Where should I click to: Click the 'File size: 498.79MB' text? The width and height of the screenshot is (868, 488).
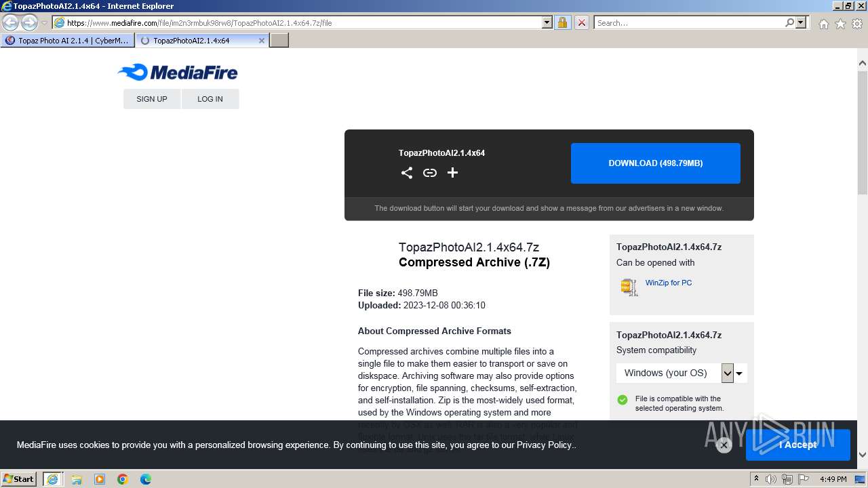point(398,293)
